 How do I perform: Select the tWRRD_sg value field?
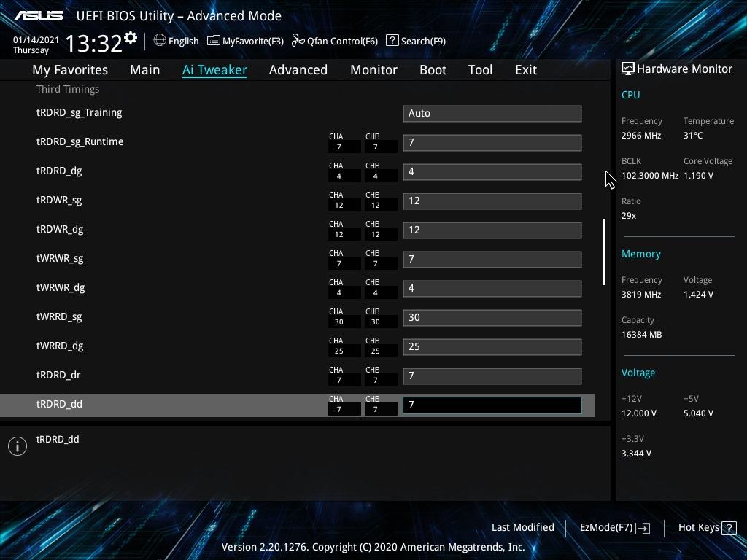[492, 318]
